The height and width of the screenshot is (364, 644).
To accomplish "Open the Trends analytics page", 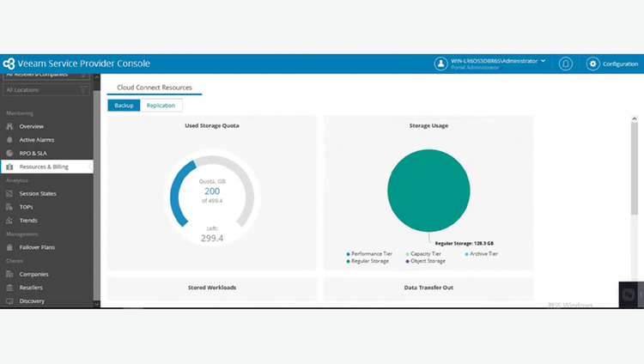I will pos(28,221).
